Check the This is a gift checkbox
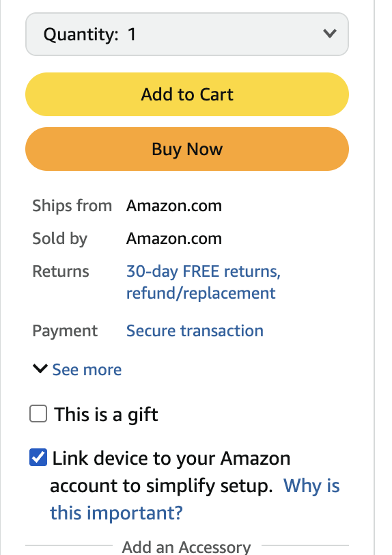 coord(38,414)
